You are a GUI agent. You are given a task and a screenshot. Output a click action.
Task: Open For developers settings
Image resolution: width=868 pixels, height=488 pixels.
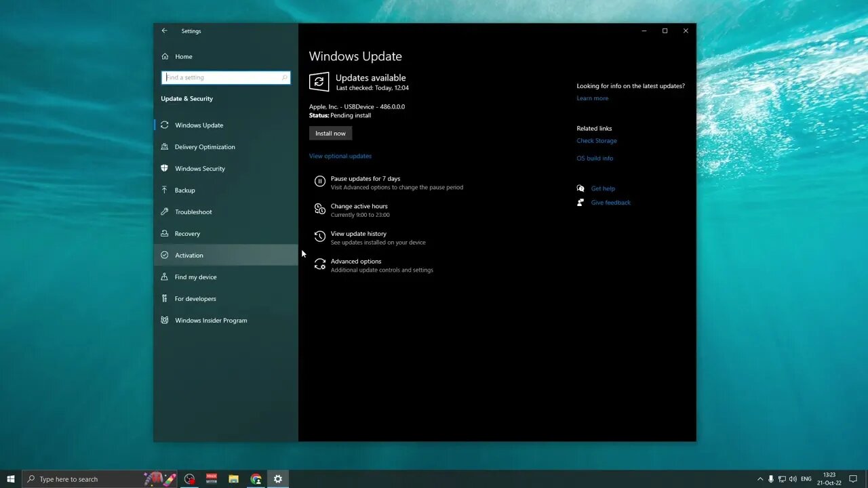point(226,298)
